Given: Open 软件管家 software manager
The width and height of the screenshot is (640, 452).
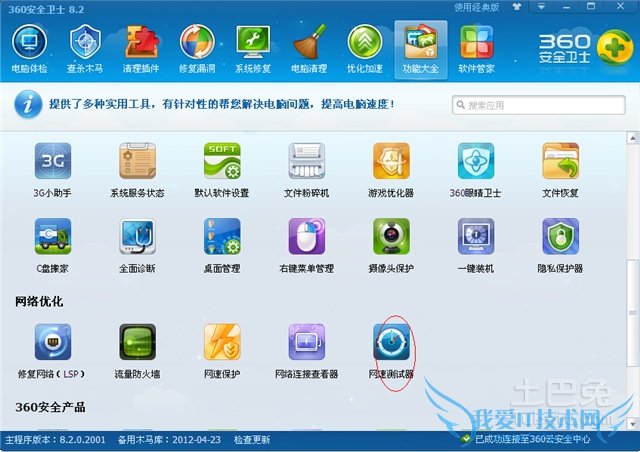Looking at the screenshot, I should 476,49.
